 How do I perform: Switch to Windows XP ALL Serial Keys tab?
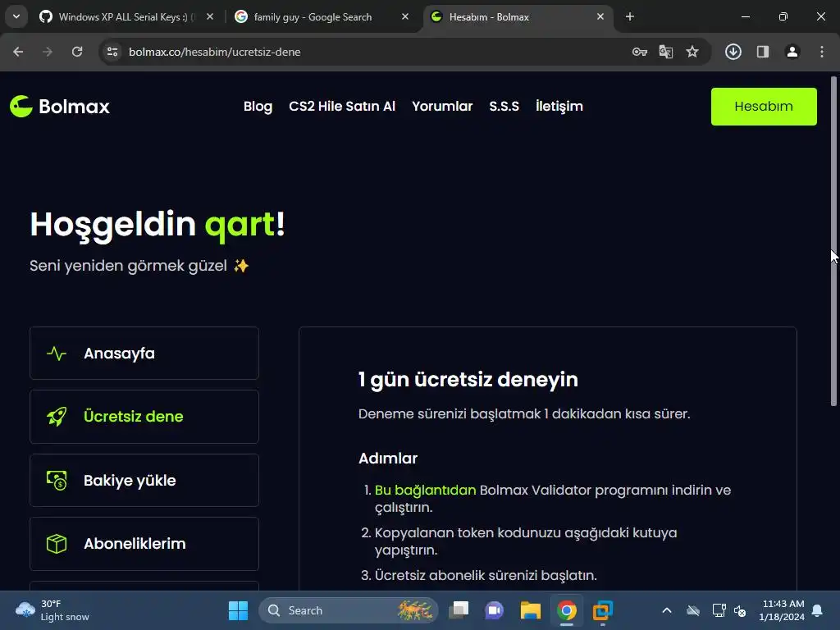[126, 17]
